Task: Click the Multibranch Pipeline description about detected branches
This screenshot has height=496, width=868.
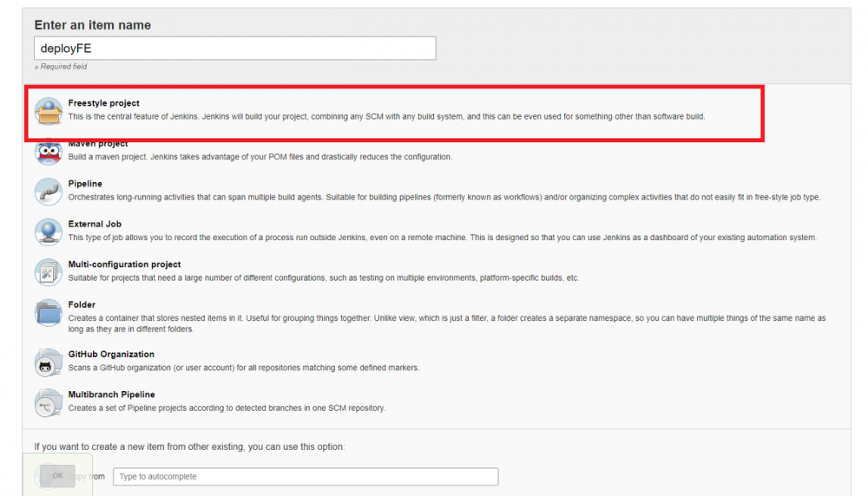Action: (227, 408)
